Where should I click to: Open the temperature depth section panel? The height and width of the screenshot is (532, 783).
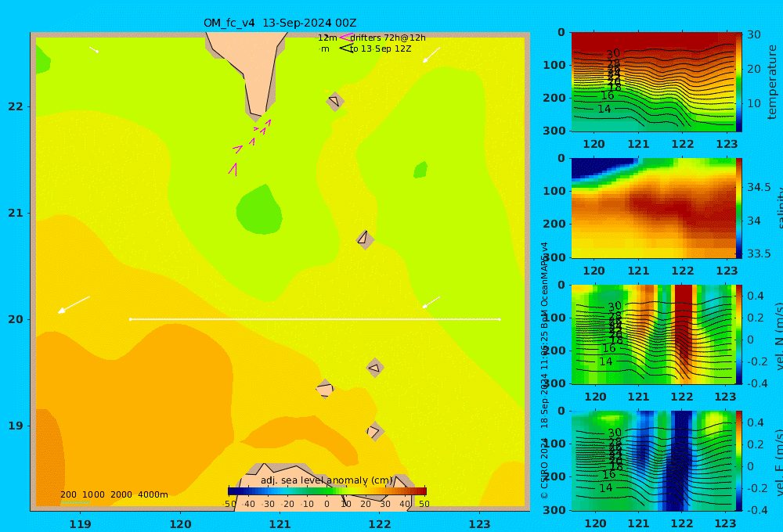point(653,82)
